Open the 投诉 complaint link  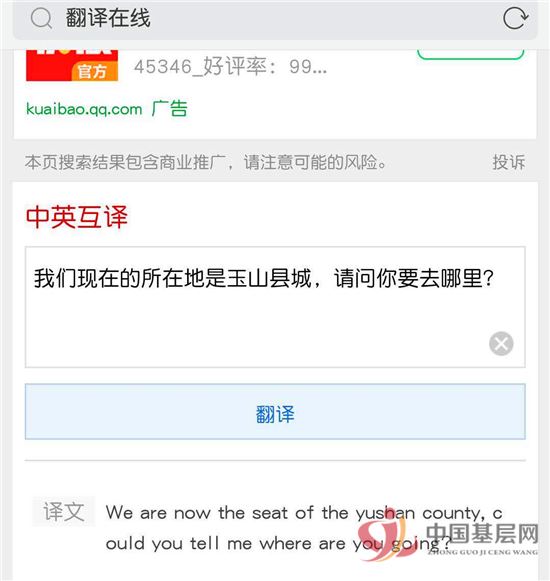[x=508, y=162]
